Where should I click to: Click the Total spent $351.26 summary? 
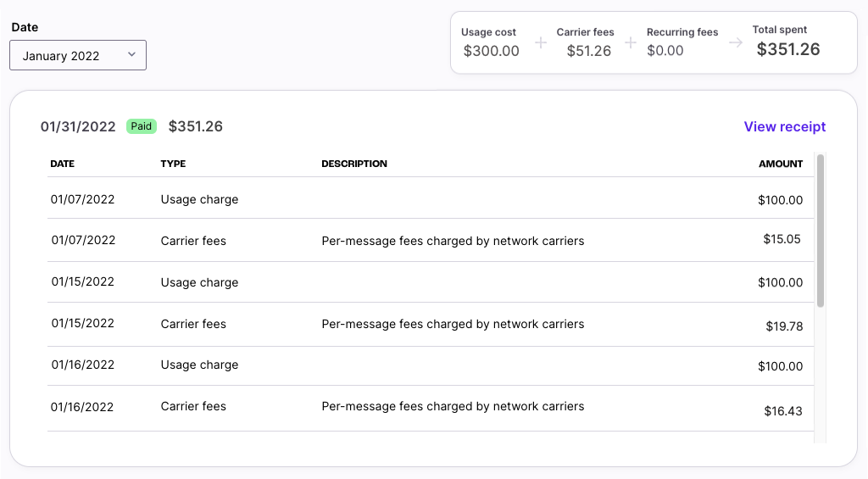(787, 42)
